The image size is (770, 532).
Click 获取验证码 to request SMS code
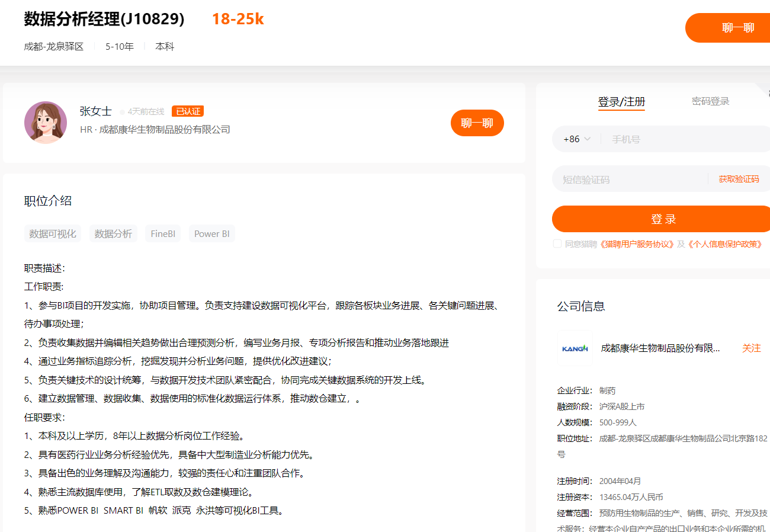coord(739,179)
